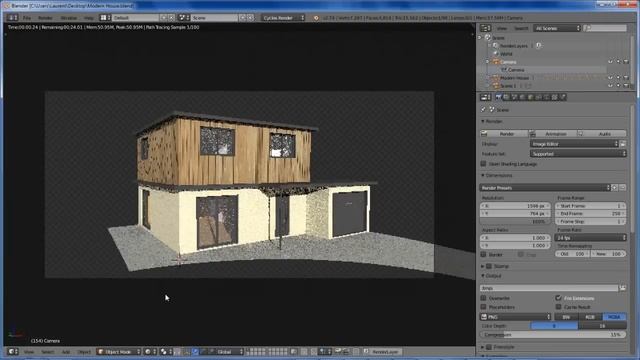The image size is (640, 360).
Task: Toggle visibility eye for Modern House in outliner
Action: pos(610,78)
